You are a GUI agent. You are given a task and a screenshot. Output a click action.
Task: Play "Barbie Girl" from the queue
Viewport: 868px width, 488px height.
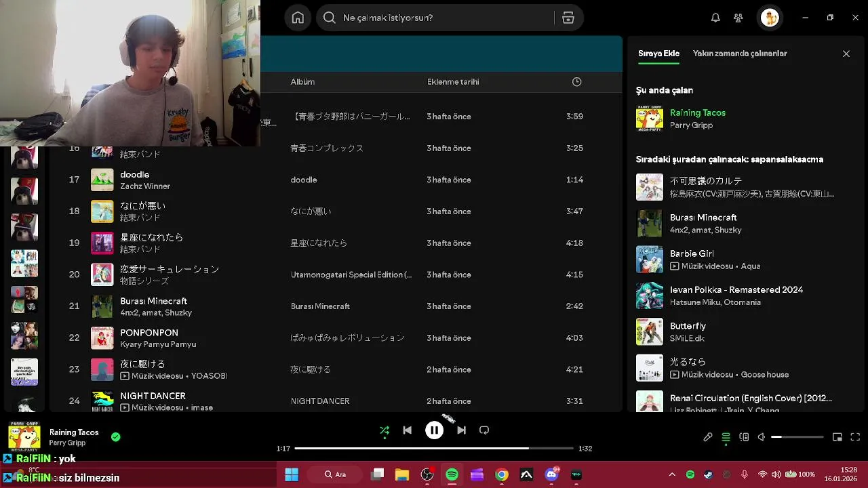[745, 260]
